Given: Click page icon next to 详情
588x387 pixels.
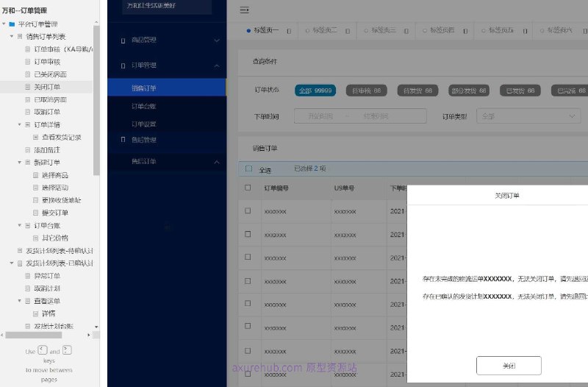Looking at the screenshot, I should [x=35, y=313].
